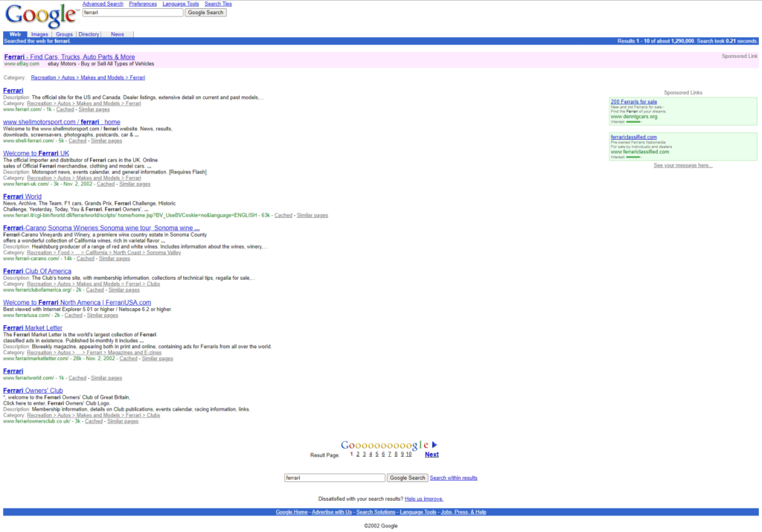Click the bottom Google Search button
The image size is (762, 532).
pyautogui.click(x=407, y=477)
